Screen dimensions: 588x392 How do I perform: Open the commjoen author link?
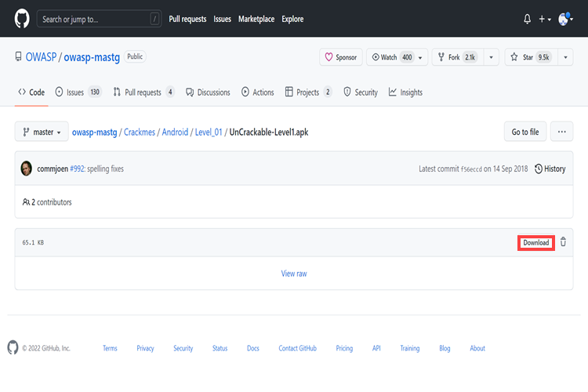[x=53, y=169]
